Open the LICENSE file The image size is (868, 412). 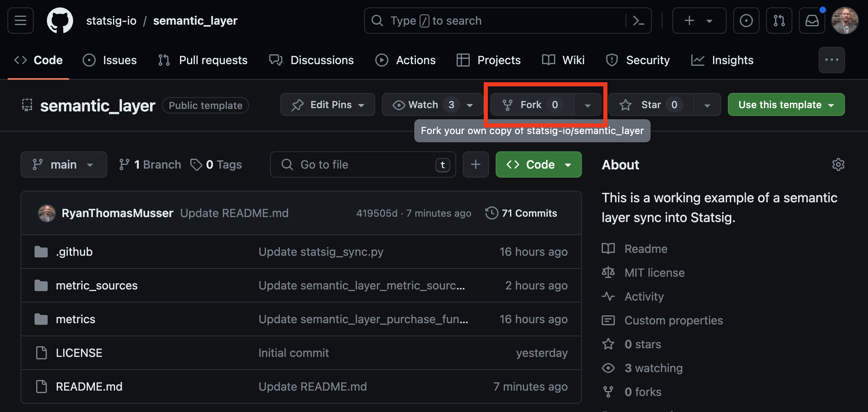tap(79, 353)
